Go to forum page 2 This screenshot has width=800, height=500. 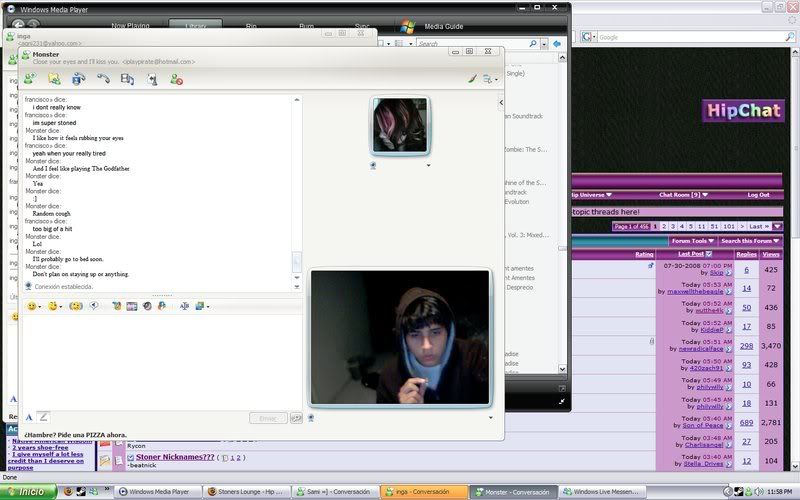pos(664,226)
